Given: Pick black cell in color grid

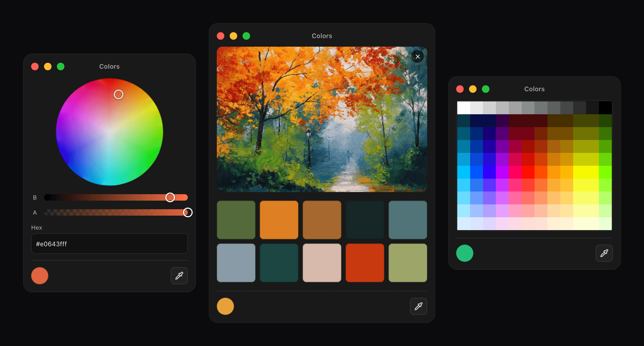Looking at the screenshot, I should pos(605,108).
